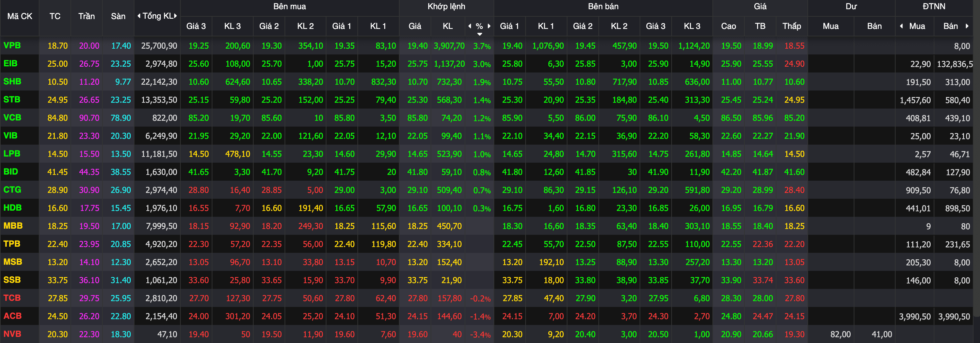Click left arrow before % column header
The width and height of the screenshot is (980, 343).
pyautogui.click(x=470, y=26)
